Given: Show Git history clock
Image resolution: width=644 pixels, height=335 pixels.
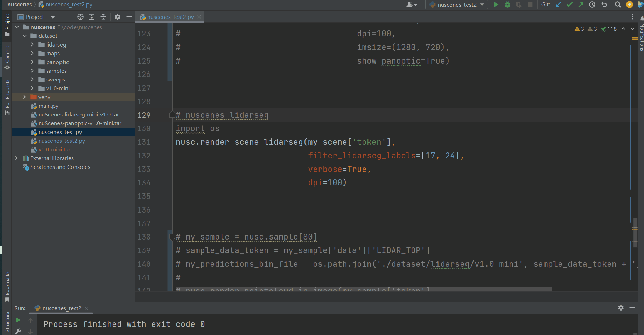Looking at the screenshot, I should [592, 5].
